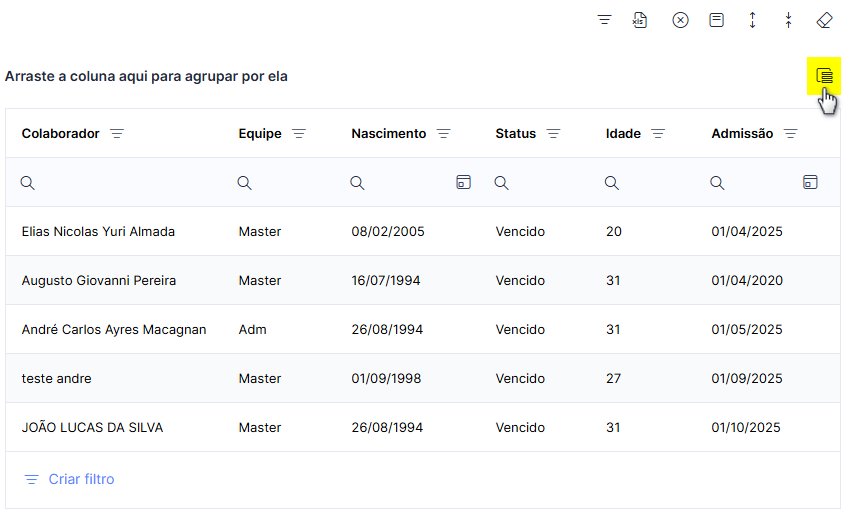Image resolution: width=845 pixels, height=513 pixels.
Task: Click the panel layout icon in toolbar
Action: (x=716, y=20)
